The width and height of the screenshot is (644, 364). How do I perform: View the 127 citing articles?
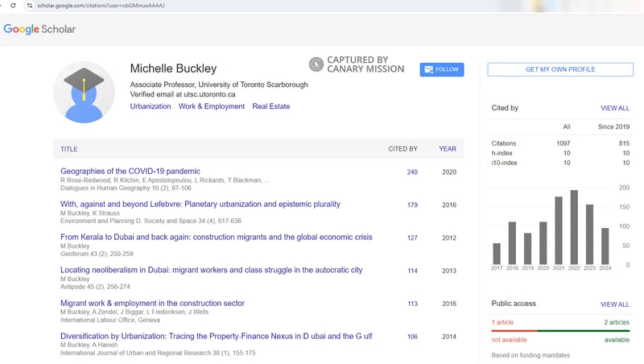(412, 238)
